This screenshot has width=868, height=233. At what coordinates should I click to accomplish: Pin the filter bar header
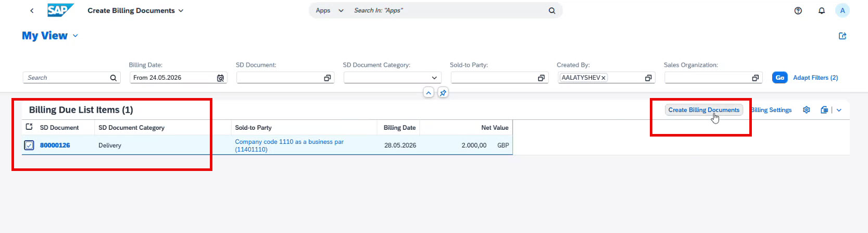point(443,93)
